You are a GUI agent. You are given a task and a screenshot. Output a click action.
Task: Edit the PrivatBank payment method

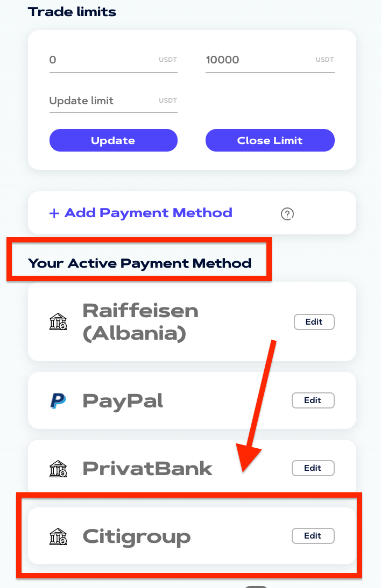(x=313, y=468)
